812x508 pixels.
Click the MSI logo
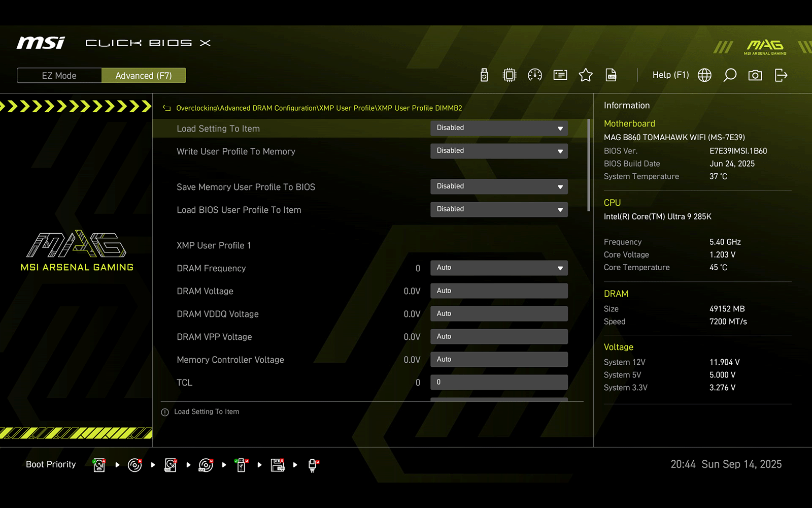click(x=41, y=43)
